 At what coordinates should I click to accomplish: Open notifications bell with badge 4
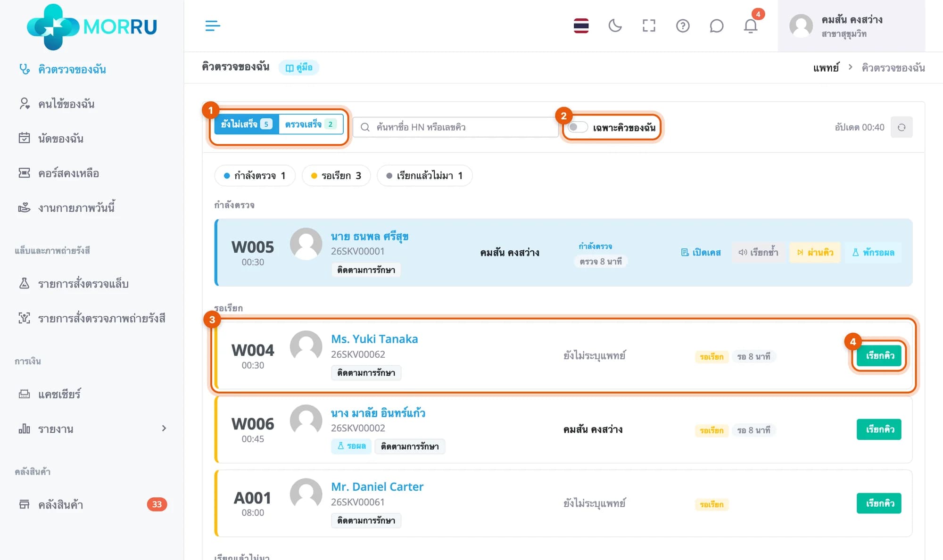[x=751, y=25]
